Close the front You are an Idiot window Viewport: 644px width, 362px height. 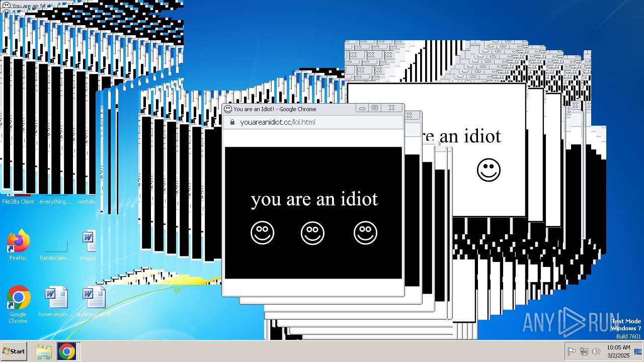(391, 108)
